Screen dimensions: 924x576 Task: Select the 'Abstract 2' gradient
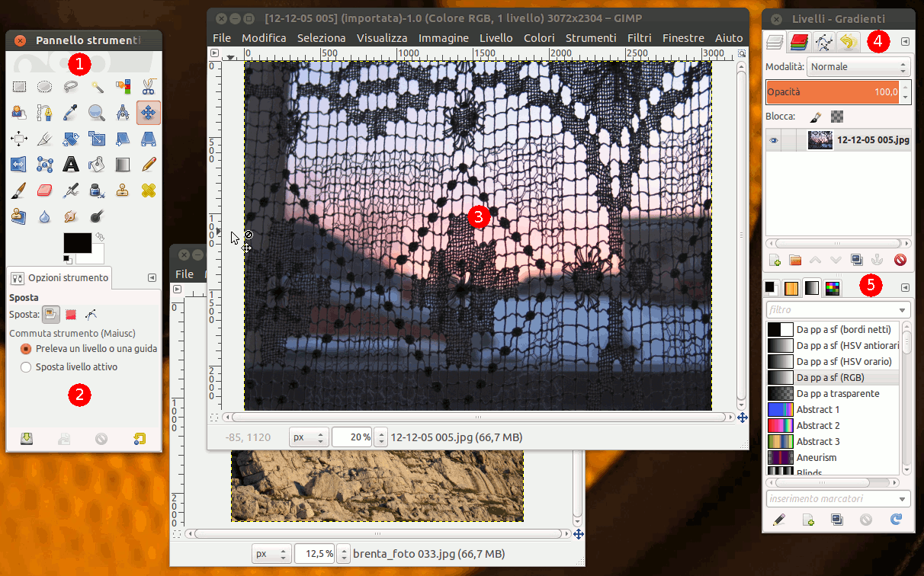pyautogui.click(x=818, y=425)
